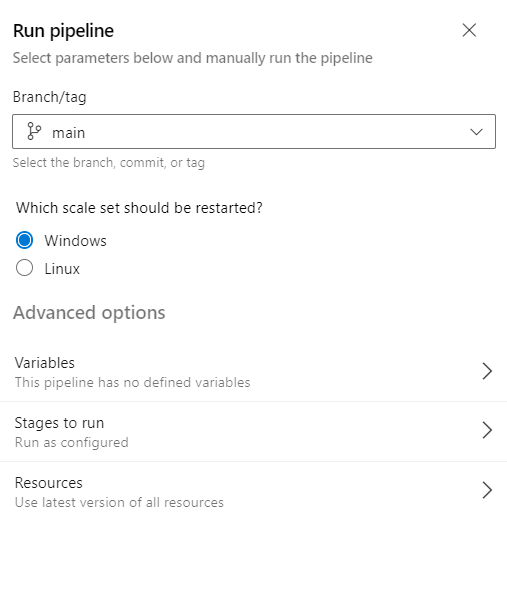Screen dimensions: 507x603
Task: Select the Linux radio button
Action: [24, 268]
